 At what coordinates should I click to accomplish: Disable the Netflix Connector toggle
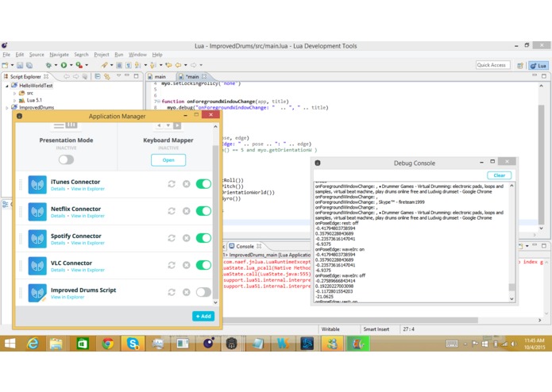(203, 211)
